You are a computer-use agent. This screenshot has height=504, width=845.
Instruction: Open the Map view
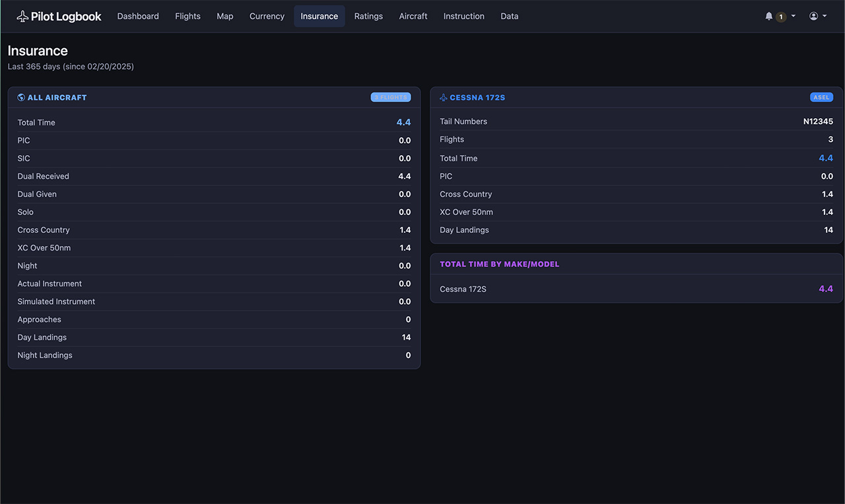225,16
